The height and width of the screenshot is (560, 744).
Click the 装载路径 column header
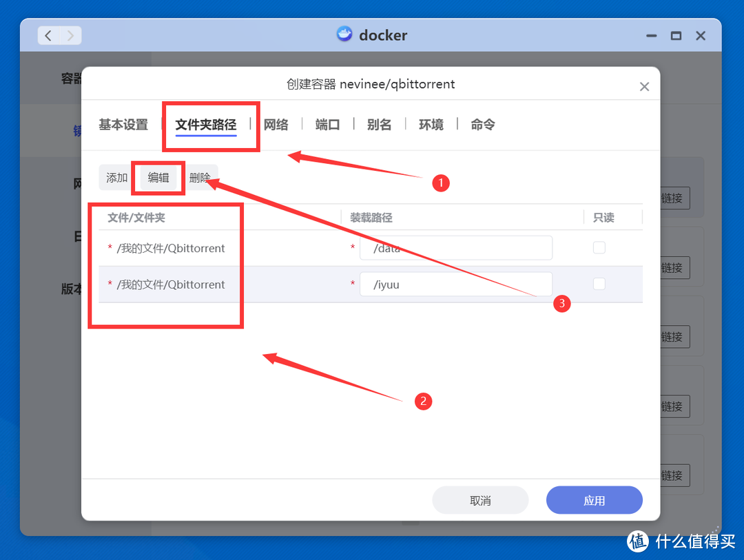tap(371, 218)
